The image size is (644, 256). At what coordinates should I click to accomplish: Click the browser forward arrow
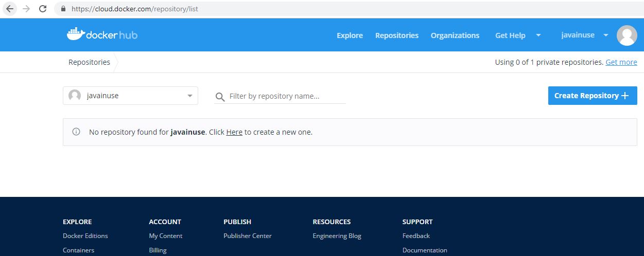pos(26,9)
